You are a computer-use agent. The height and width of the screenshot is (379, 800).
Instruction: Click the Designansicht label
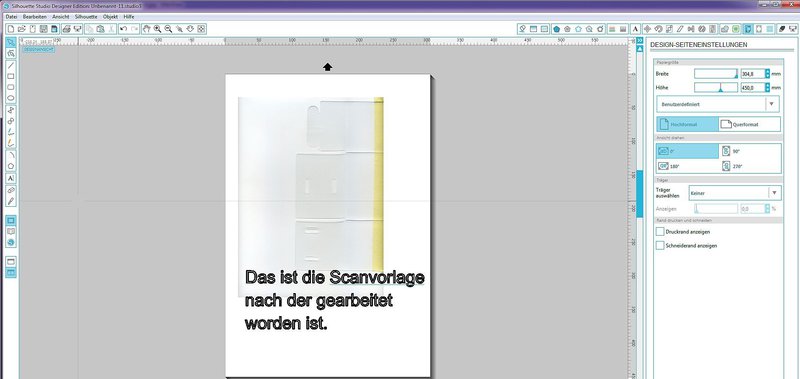[38, 49]
